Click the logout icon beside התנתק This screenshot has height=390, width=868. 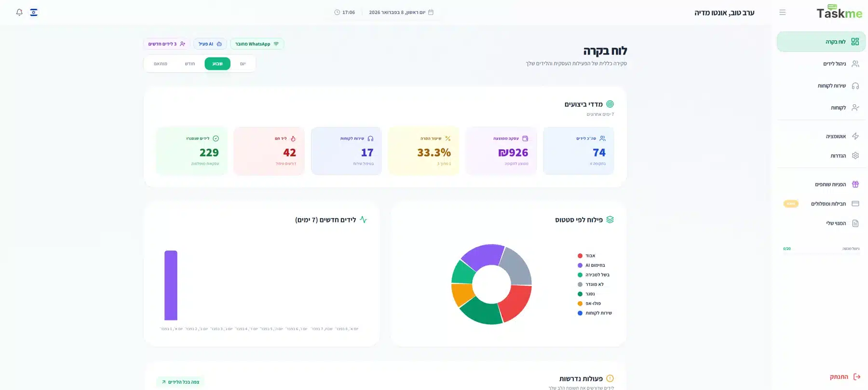tap(857, 376)
